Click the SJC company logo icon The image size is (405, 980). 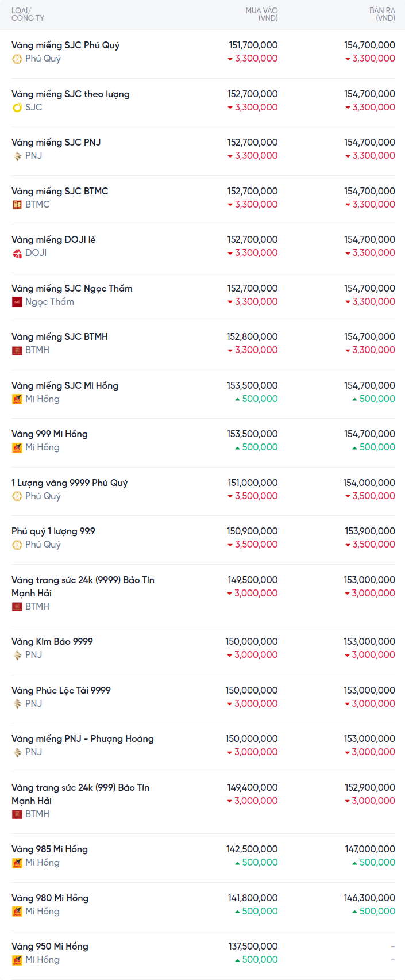coord(17,108)
